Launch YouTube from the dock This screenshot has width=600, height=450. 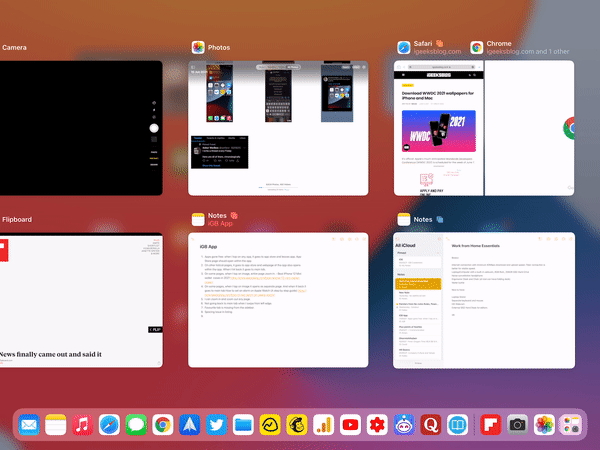coord(350,425)
